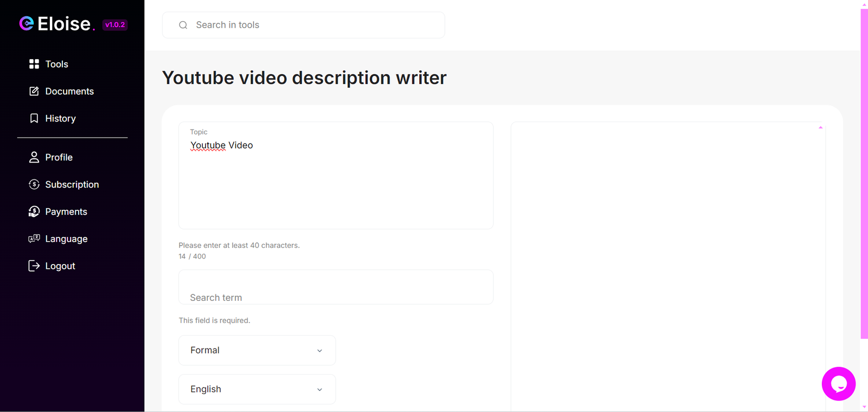The image size is (868, 412).
Task: Click the Youtube video description writer heading
Action: coord(304,78)
